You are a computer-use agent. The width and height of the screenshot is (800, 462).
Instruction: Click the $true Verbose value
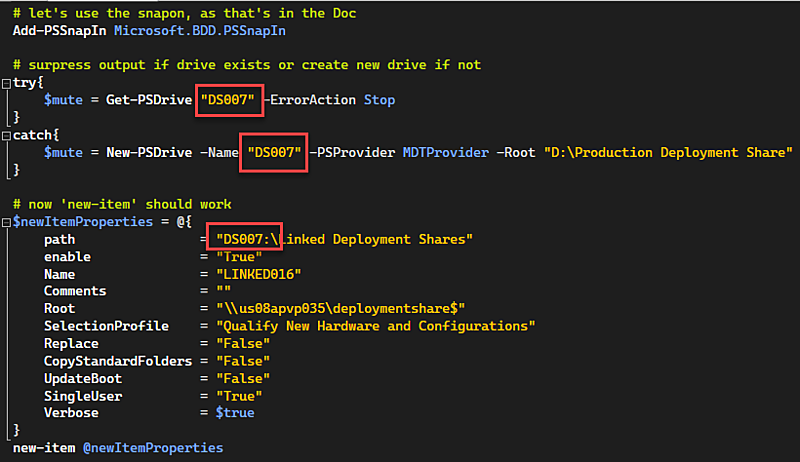click(235, 413)
